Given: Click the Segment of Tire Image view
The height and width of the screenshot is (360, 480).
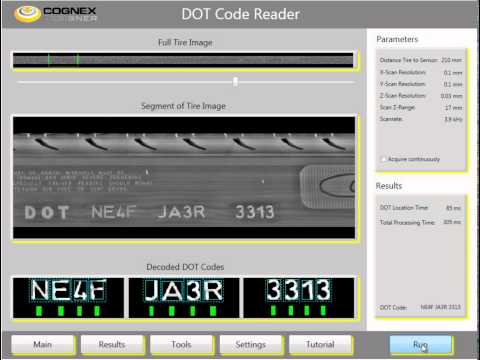Looking at the screenshot, I should (x=184, y=177).
